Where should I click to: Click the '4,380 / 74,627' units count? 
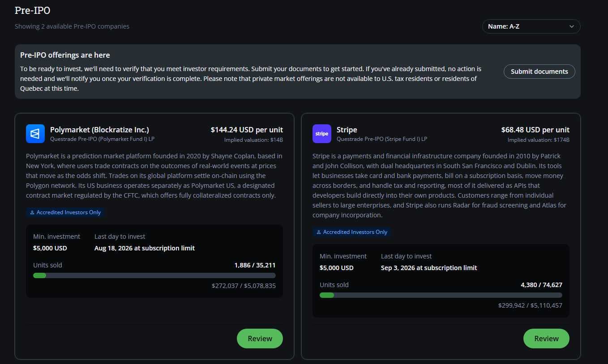tap(541, 285)
